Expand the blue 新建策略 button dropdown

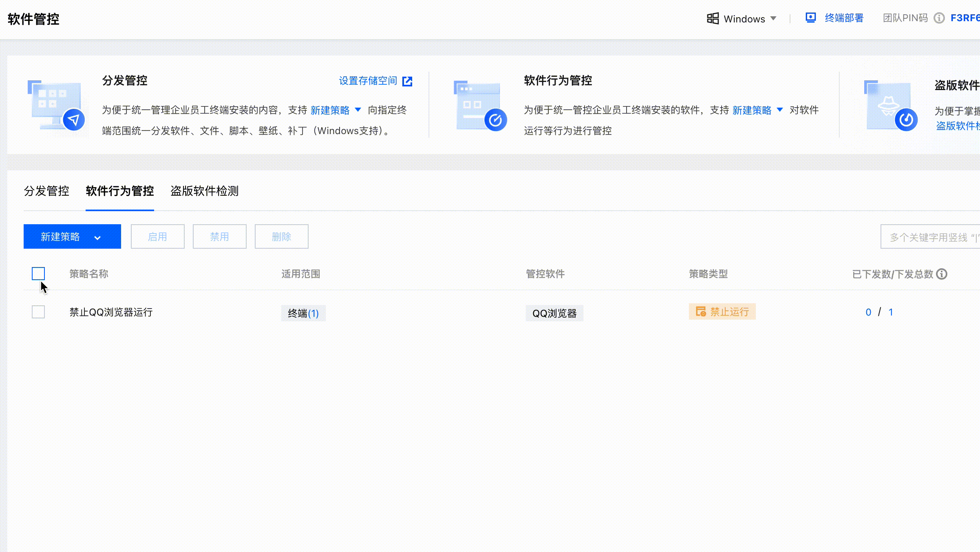pyautogui.click(x=97, y=237)
